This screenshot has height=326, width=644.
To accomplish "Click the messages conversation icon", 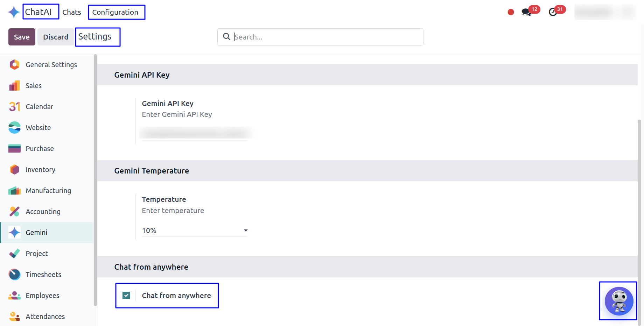I will tap(526, 12).
